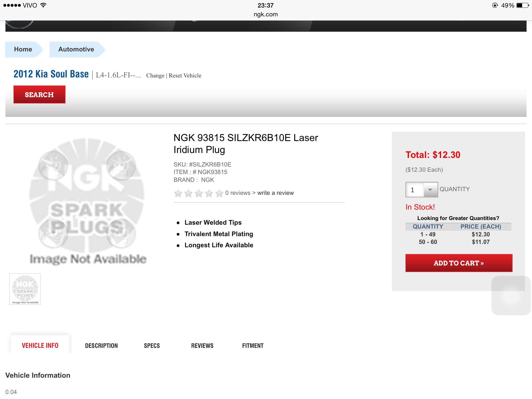Tap the fifth rating star
Viewport: 532px width, 399px height.
coord(220,193)
